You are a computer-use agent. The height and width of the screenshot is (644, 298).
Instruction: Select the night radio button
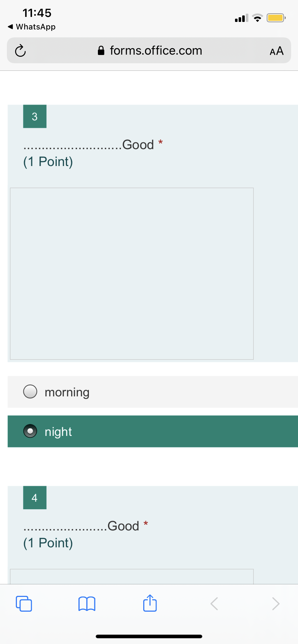tap(30, 431)
